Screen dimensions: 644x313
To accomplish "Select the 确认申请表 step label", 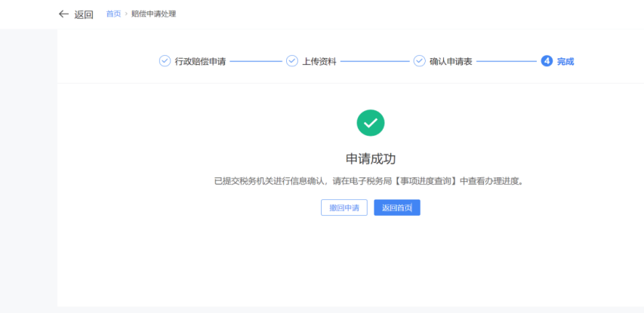I will point(451,61).
